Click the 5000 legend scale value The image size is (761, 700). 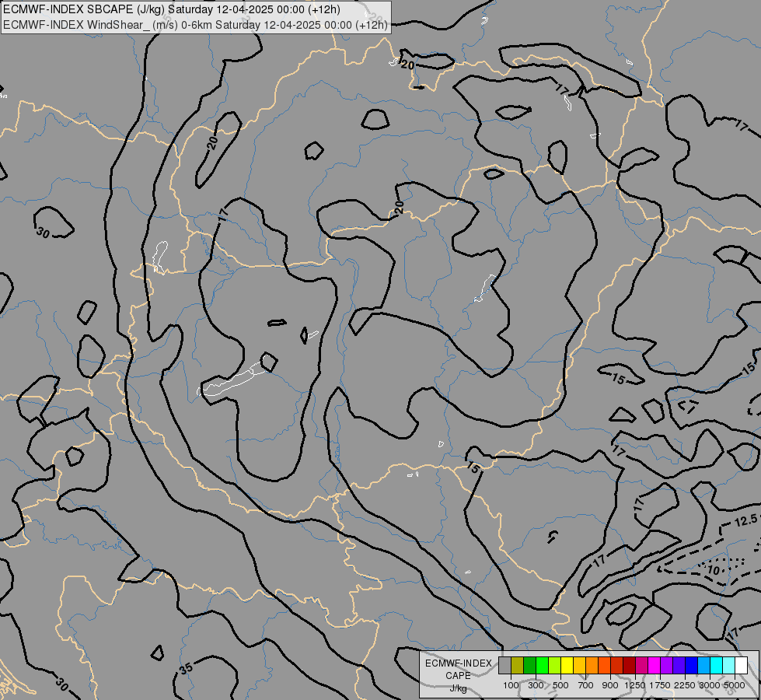735,685
